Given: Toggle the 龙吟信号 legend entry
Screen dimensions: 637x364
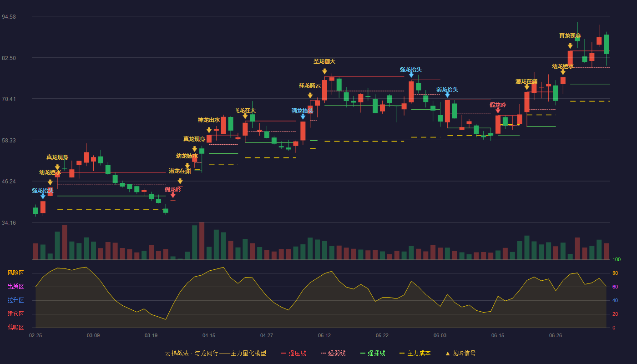Looking at the screenshot, I should pyautogui.click(x=460, y=353).
